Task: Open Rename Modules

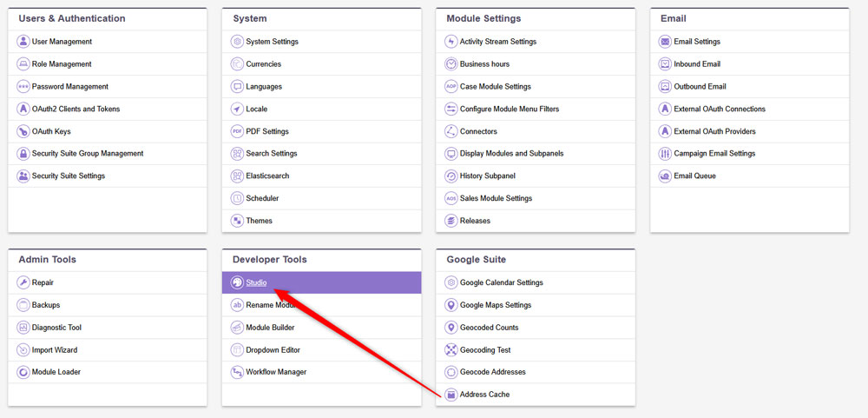Action: coord(273,305)
